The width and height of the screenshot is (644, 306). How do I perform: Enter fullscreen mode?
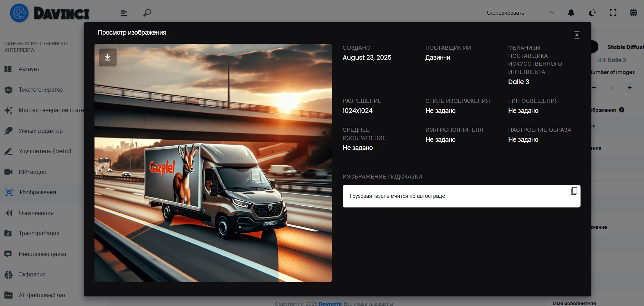coord(613,13)
